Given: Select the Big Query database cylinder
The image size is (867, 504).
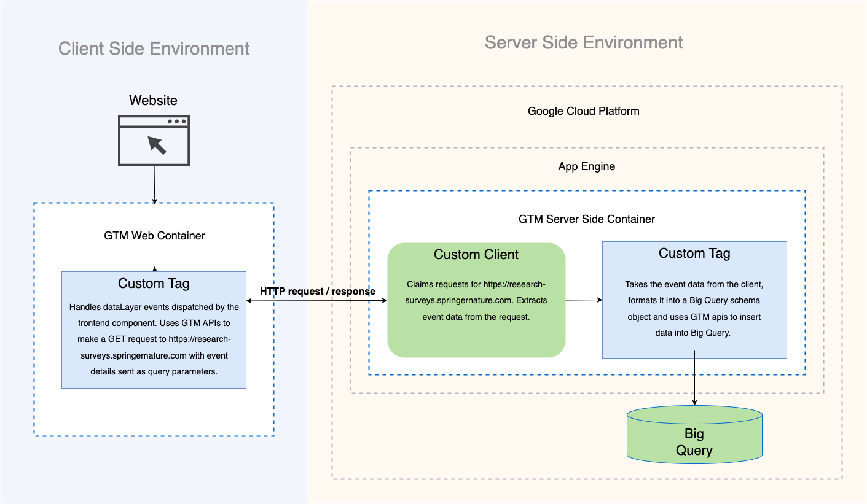Looking at the screenshot, I should pyautogui.click(x=694, y=435).
